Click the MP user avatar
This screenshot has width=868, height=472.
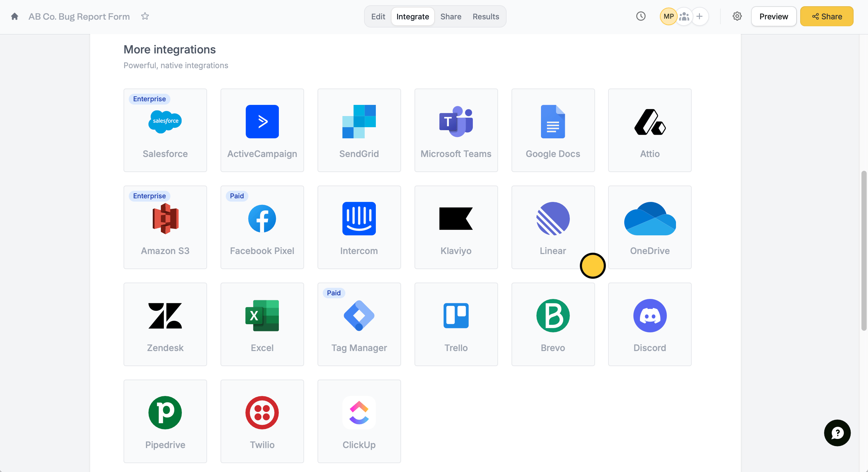point(668,16)
